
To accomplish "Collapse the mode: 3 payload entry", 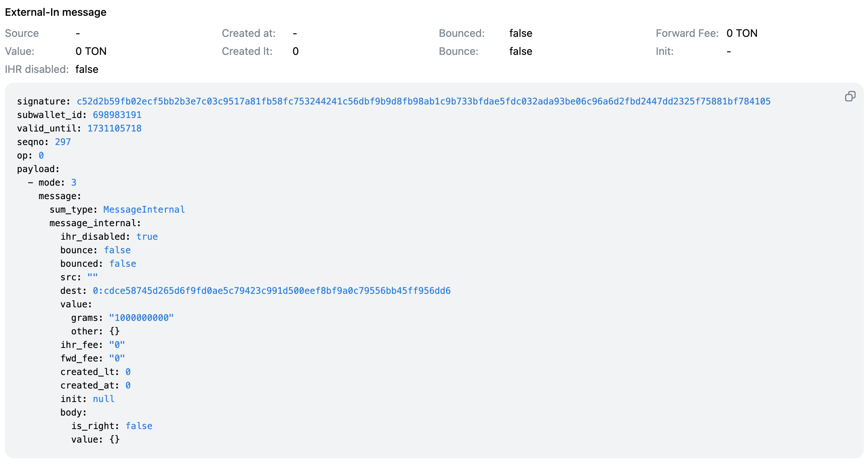I will point(30,182).
